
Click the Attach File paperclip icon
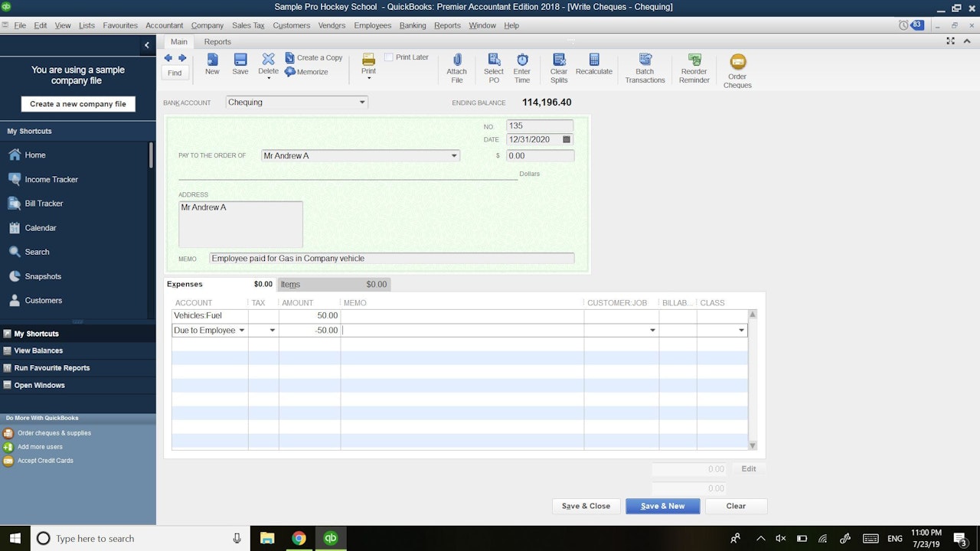[x=456, y=60]
